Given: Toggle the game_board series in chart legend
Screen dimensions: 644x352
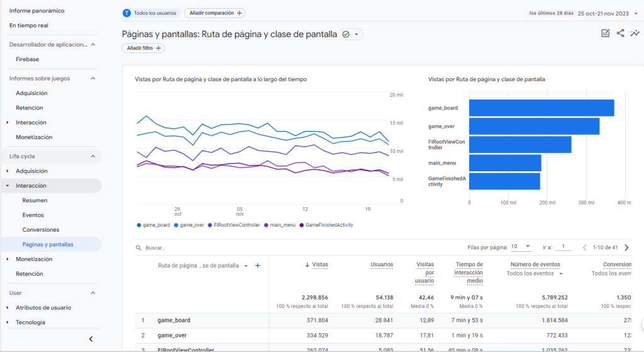Looking at the screenshot, I should click(x=153, y=225).
